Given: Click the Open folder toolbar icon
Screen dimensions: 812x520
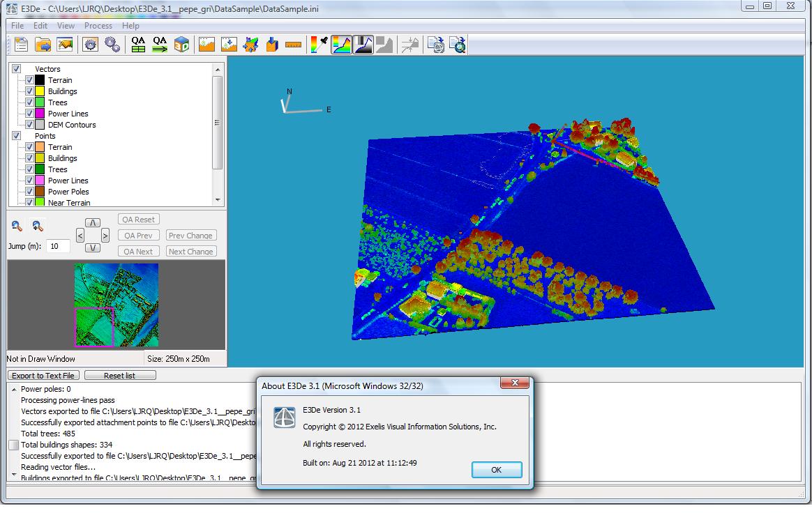Looking at the screenshot, I should (43, 45).
